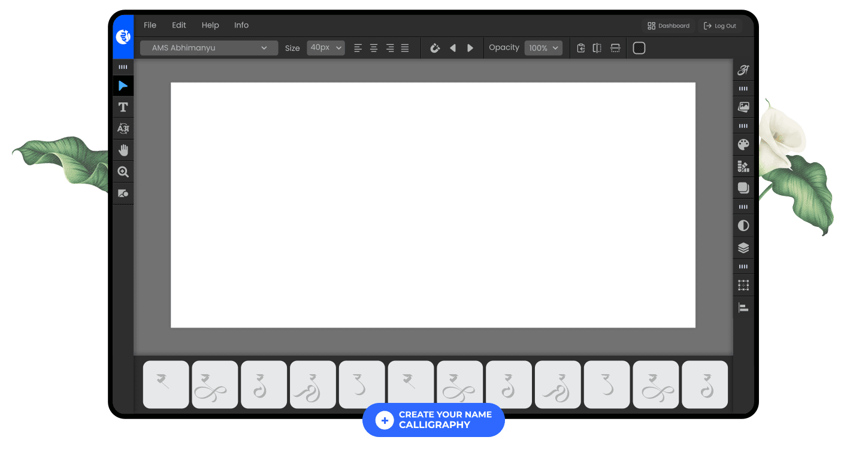Open the image gallery panel
Image resolution: width=868 pixels, height=449 pixels.
[743, 107]
